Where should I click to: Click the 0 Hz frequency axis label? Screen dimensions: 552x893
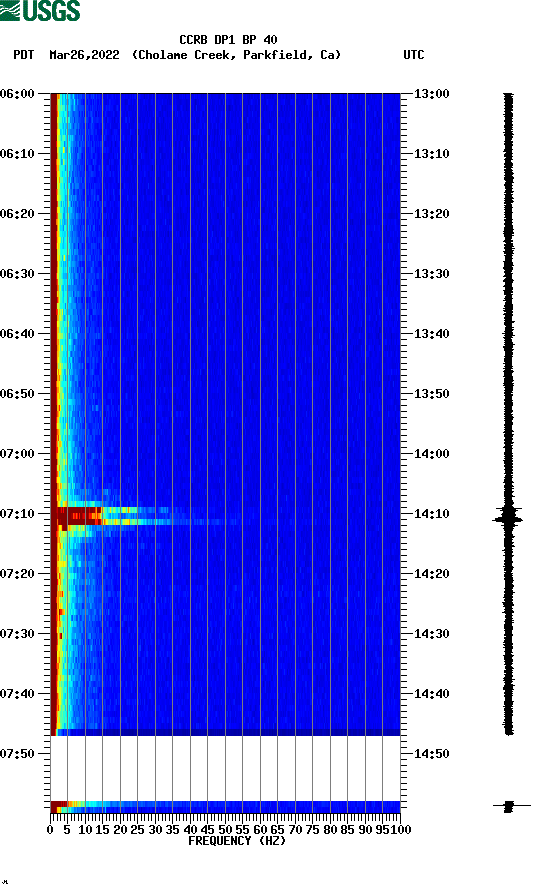[50, 830]
